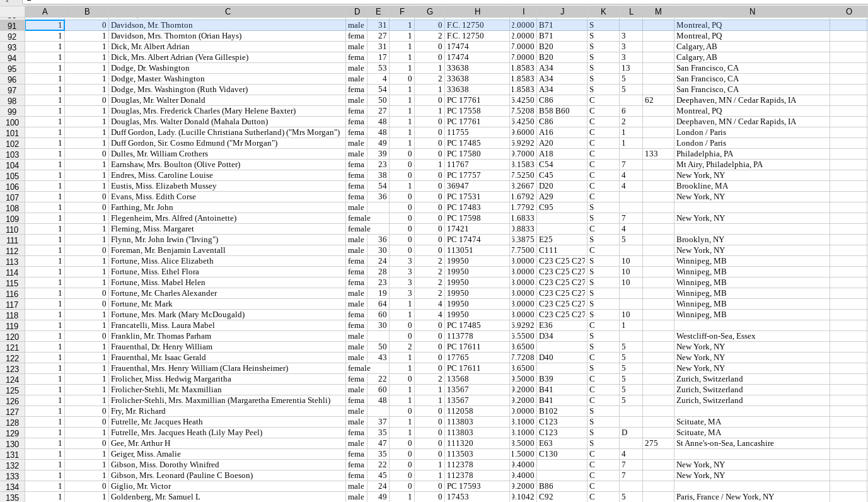The image size is (868, 502).
Task: Click cabin cell 'D40'
Action: point(562,358)
